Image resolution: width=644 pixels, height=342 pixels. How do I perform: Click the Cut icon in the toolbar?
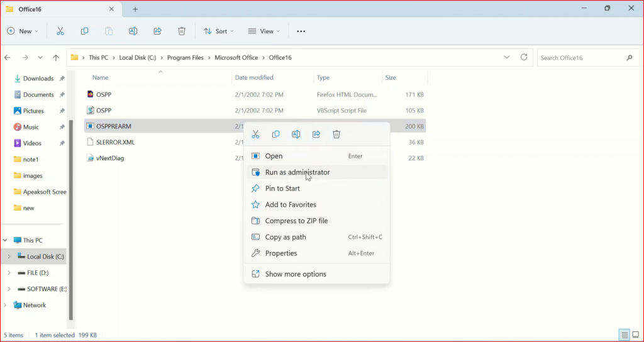[60, 31]
